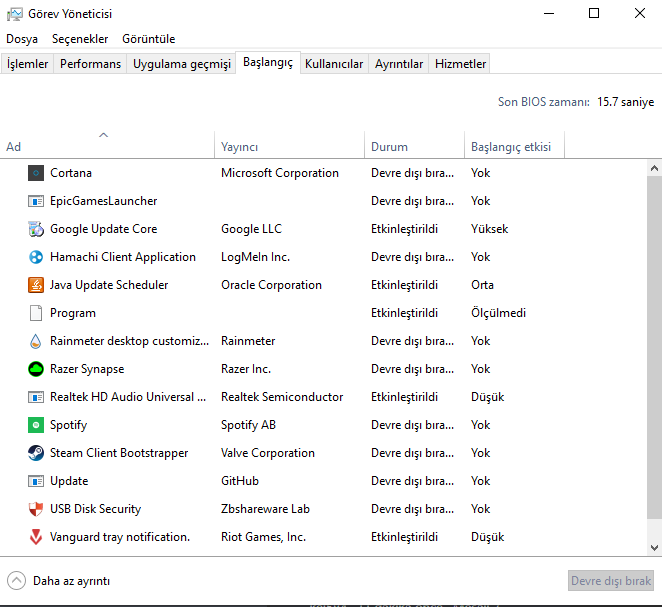
Task: Select the Google Update Core text
Action: point(103,229)
